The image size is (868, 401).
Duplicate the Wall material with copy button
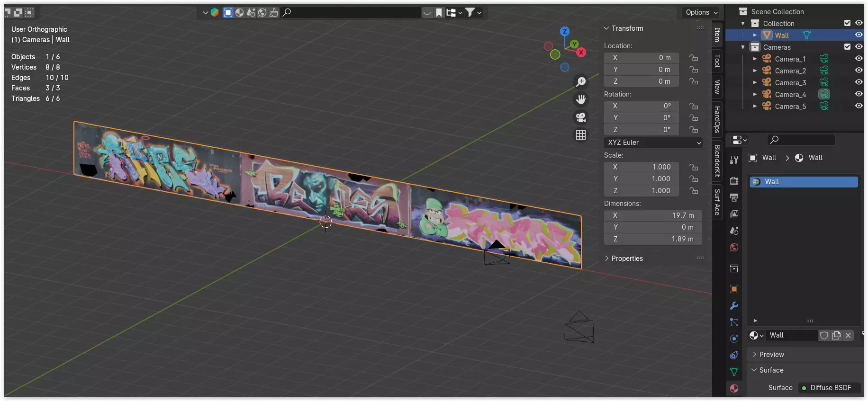pos(836,335)
